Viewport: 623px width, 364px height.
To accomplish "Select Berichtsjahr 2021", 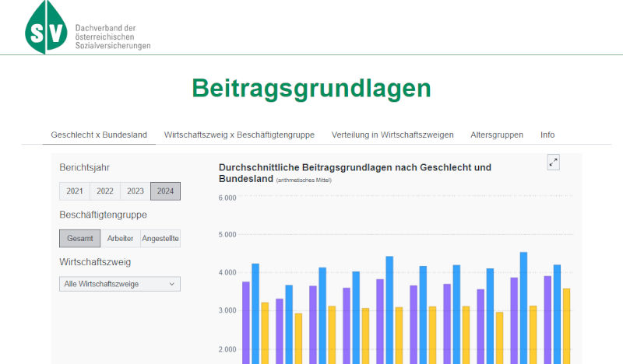I will 75,191.
